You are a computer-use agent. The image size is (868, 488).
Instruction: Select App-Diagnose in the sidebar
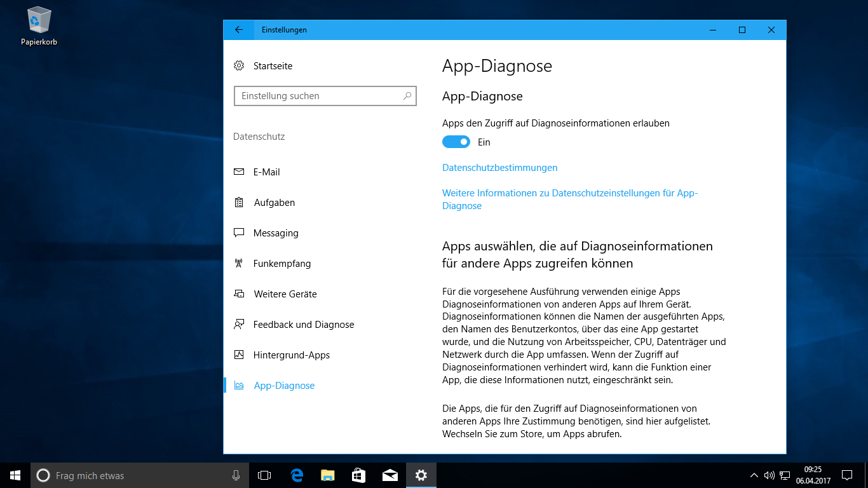tap(283, 386)
